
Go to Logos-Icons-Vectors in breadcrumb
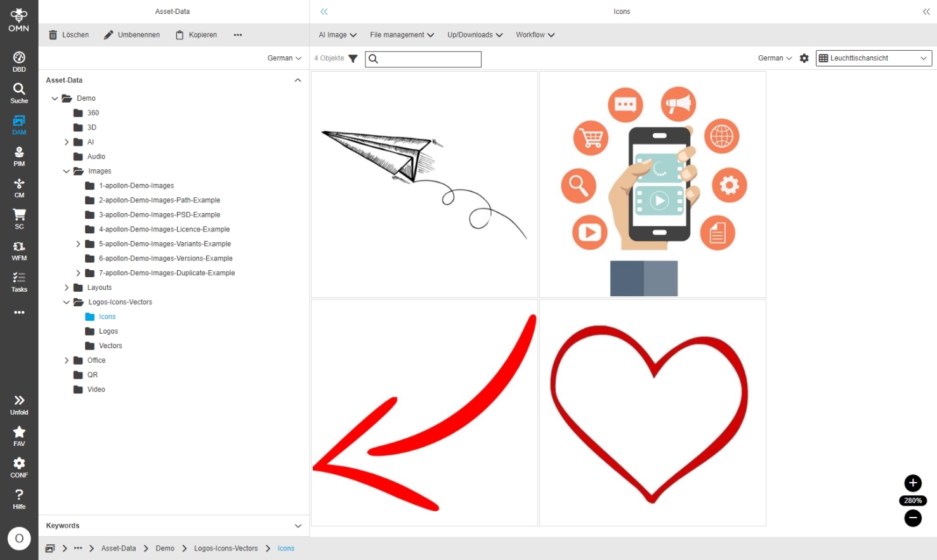click(x=226, y=549)
